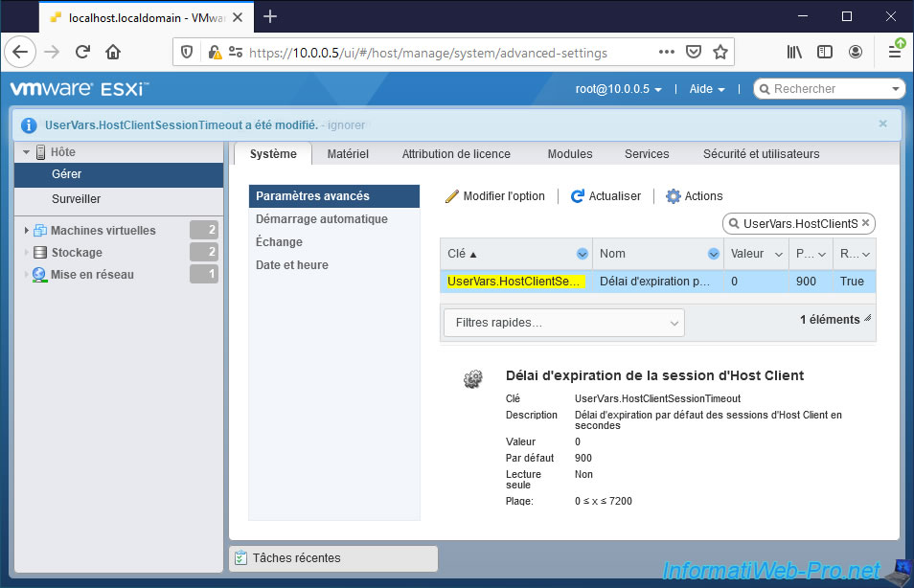Clear the UserVars.HostClientS search filter

tap(865, 223)
